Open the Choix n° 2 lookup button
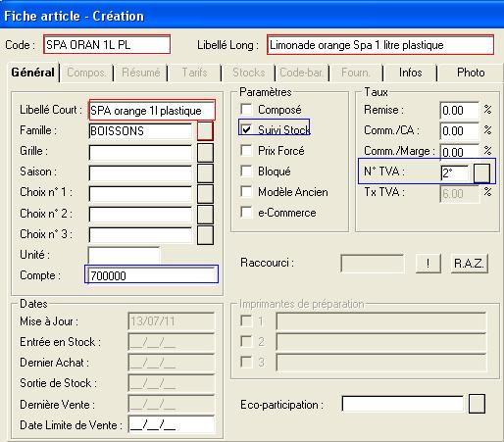The height and width of the screenshot is (442, 504). click(205, 215)
